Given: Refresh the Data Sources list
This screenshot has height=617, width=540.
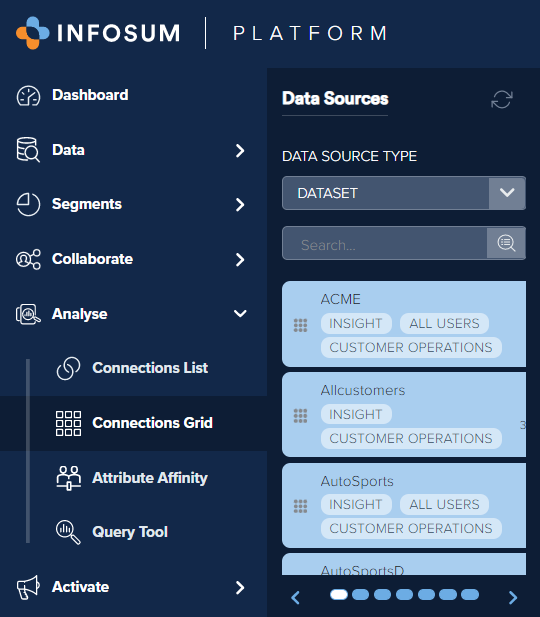Looking at the screenshot, I should pos(502,99).
